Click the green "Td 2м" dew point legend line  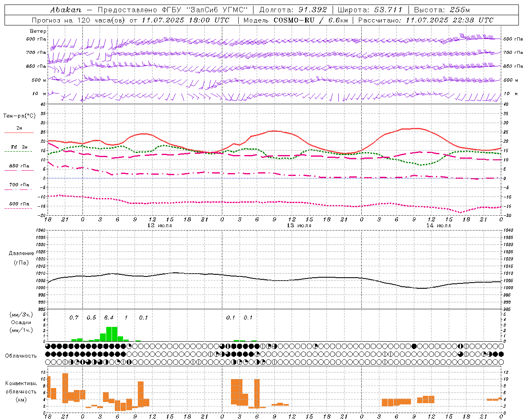click(18, 151)
